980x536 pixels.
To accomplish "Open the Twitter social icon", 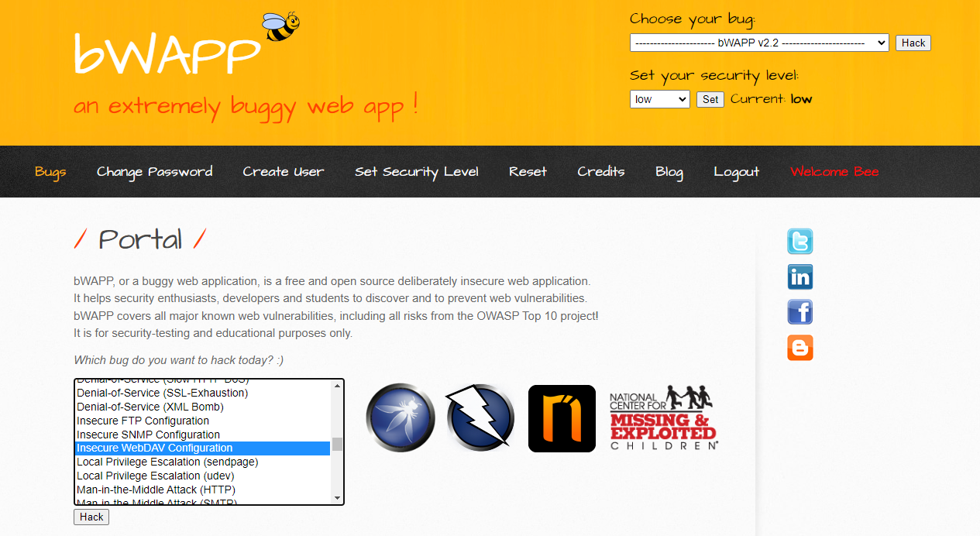I will [x=800, y=242].
